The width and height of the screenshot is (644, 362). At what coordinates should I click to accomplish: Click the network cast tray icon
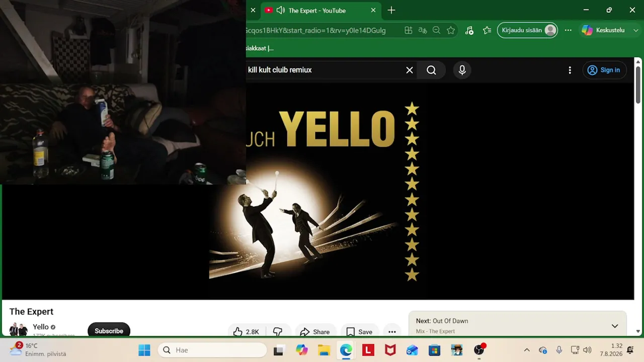(x=575, y=350)
